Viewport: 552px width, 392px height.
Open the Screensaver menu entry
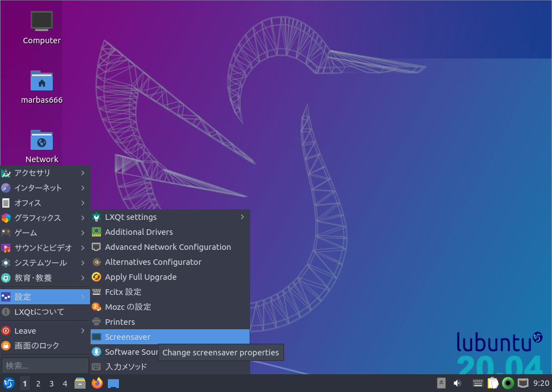coord(170,337)
